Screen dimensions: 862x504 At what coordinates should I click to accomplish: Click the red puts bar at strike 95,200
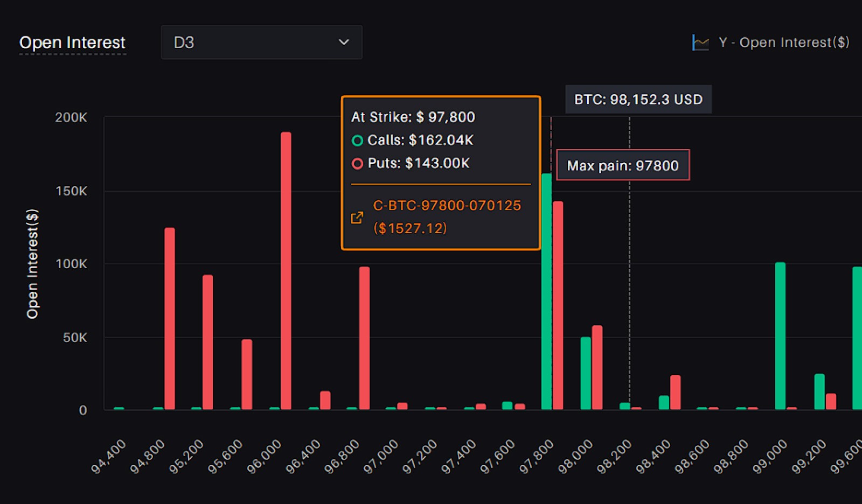coord(207,342)
